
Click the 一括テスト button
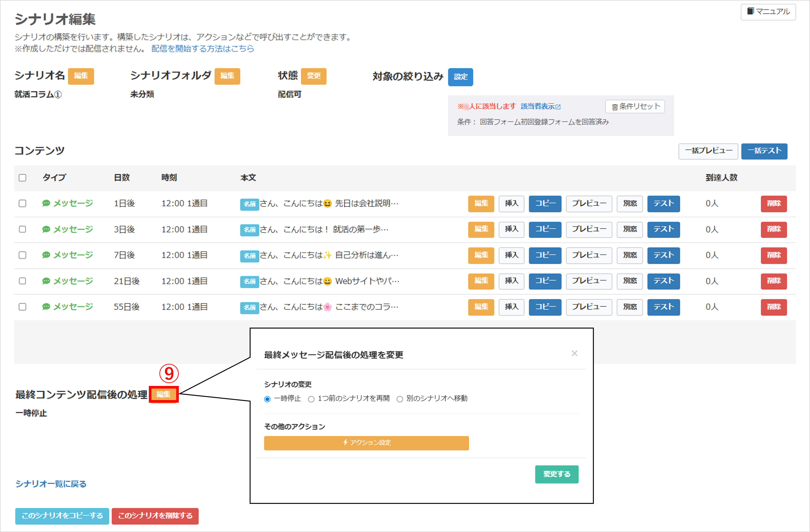[x=764, y=151]
